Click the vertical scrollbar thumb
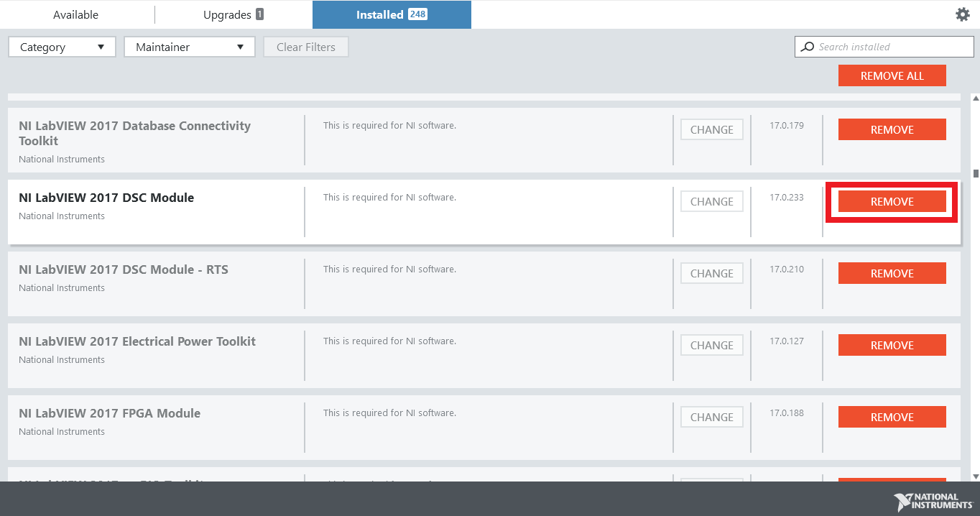980x516 pixels. tap(976, 173)
